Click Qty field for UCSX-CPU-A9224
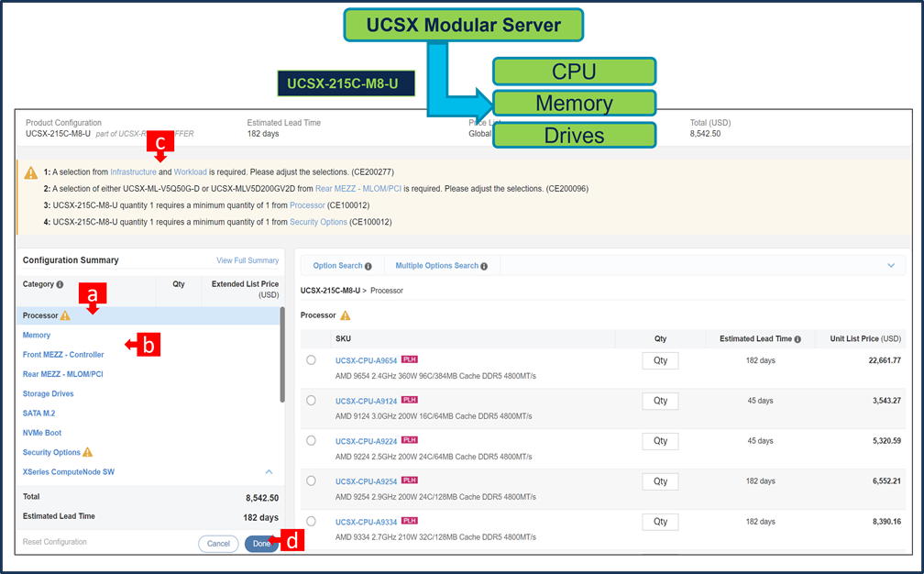This screenshot has width=924, height=574. 660,441
